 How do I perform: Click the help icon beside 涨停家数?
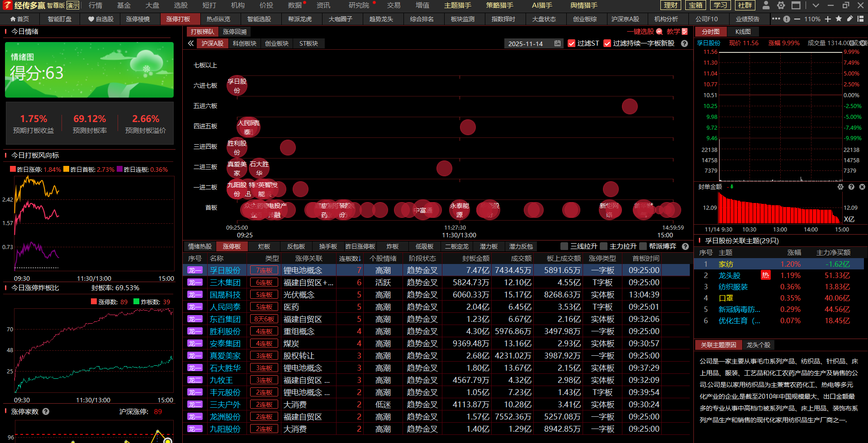pyautogui.click(x=46, y=411)
